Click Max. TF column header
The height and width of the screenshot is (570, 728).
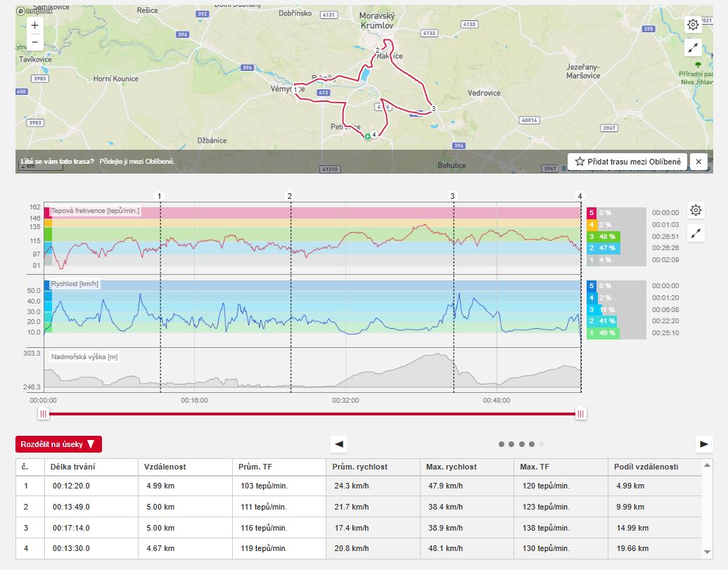click(561, 467)
